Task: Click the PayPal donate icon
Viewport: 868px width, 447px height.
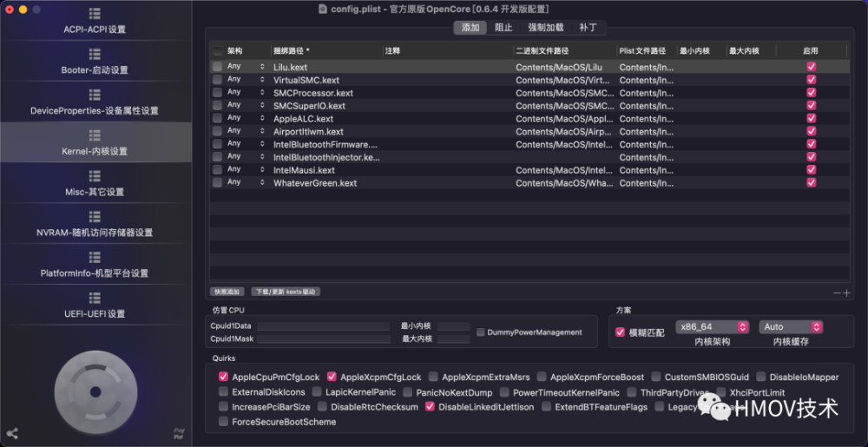Action: pyautogui.click(x=179, y=433)
